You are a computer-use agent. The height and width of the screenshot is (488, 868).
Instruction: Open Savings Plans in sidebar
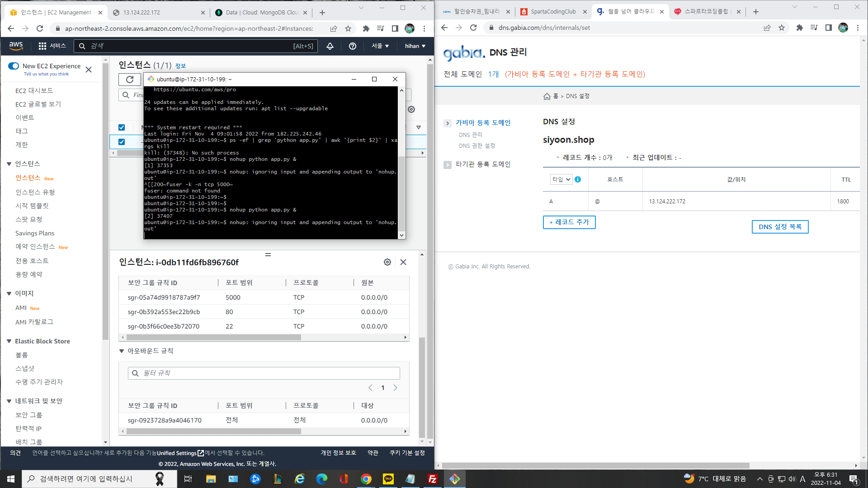pos(35,233)
